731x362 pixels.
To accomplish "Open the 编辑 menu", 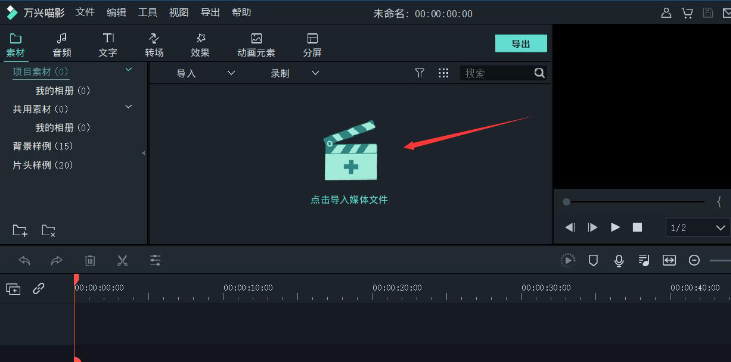I will click(116, 13).
